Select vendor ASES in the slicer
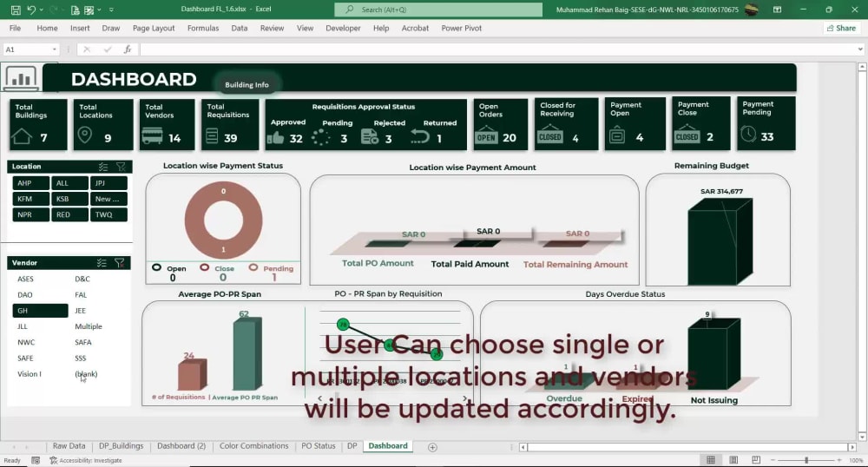Screen dimensions: 868x467 (41, 279)
